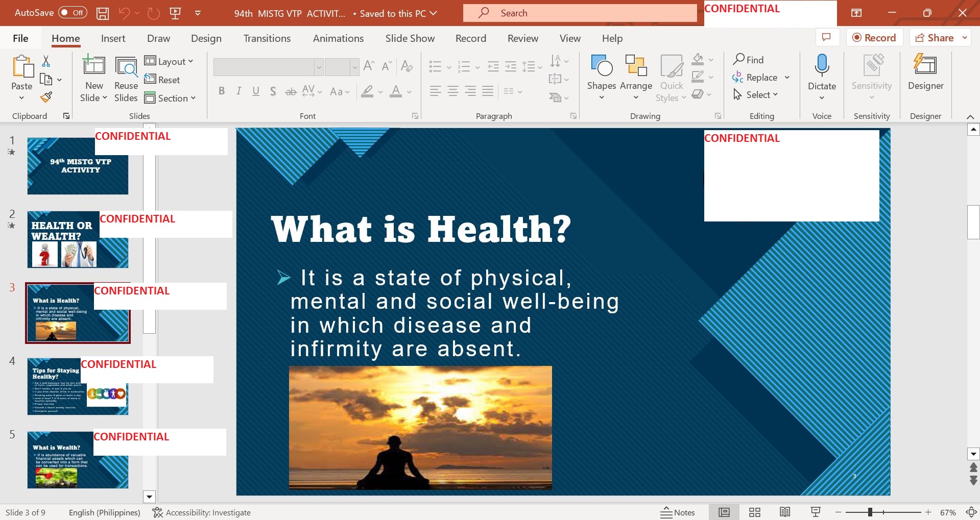
Task: Open the Arrange objects menu
Action: point(636,78)
